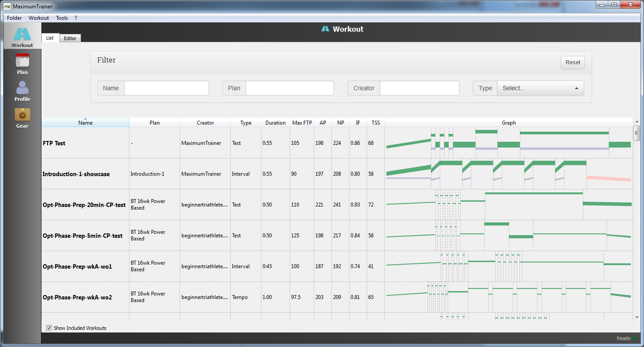Image resolution: width=644 pixels, height=347 pixels.
Task: Switch to the Editor tab
Action: tap(70, 38)
